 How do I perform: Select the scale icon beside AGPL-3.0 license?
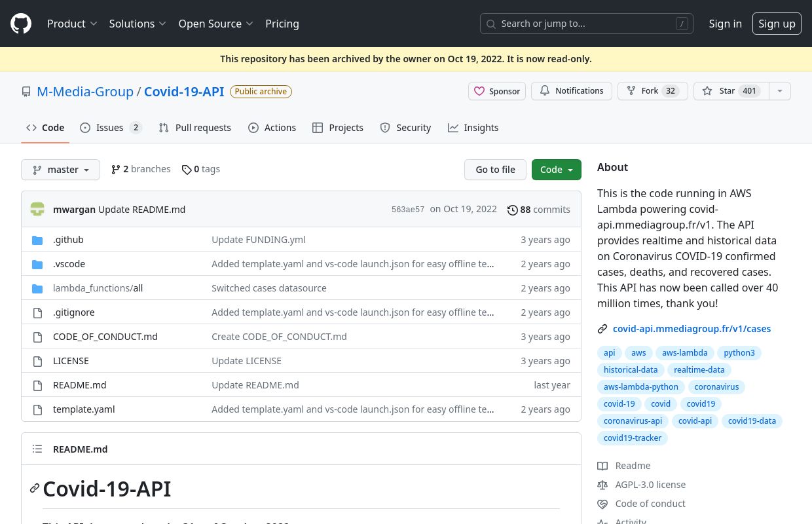click(602, 485)
